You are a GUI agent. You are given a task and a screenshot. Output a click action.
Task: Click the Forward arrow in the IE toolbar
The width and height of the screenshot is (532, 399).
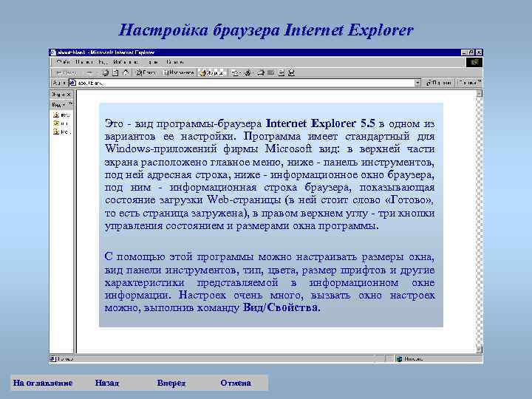89,72
